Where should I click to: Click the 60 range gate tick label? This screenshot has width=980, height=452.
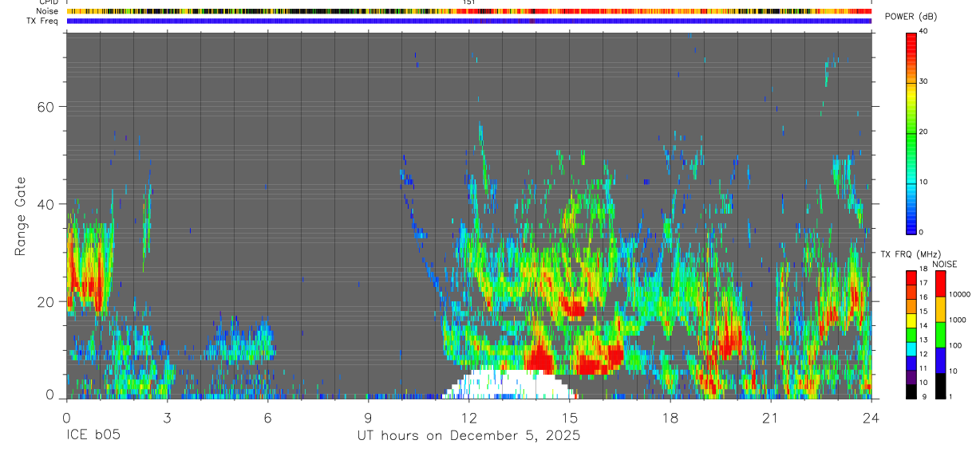click(x=46, y=106)
